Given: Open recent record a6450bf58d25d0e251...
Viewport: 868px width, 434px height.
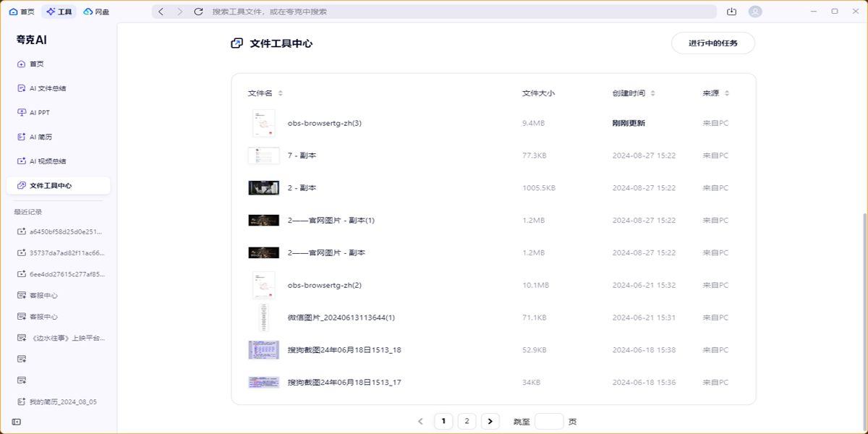Looking at the screenshot, I should pos(61,232).
